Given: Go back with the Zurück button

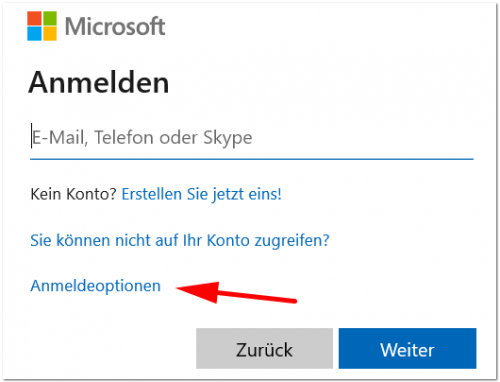Looking at the screenshot, I should click(264, 348).
